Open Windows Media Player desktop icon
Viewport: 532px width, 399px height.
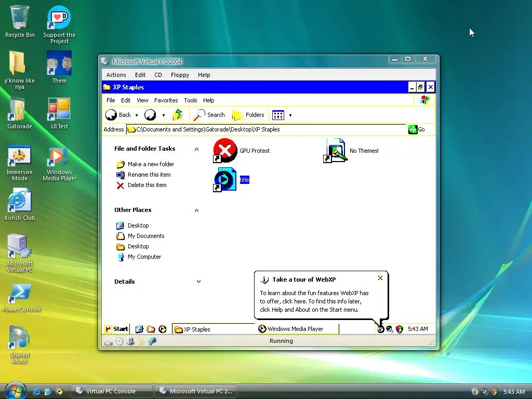[x=59, y=163]
